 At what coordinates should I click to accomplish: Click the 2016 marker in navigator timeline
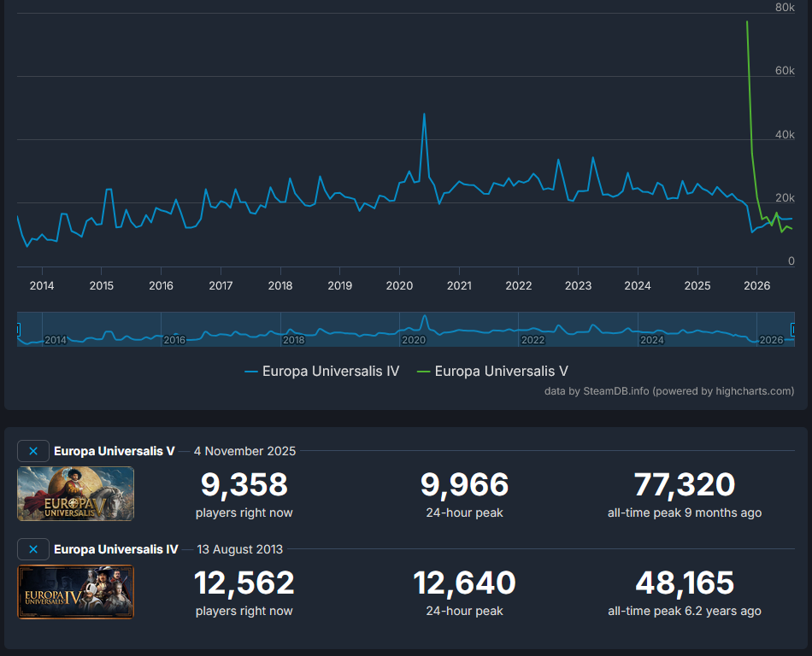174,340
